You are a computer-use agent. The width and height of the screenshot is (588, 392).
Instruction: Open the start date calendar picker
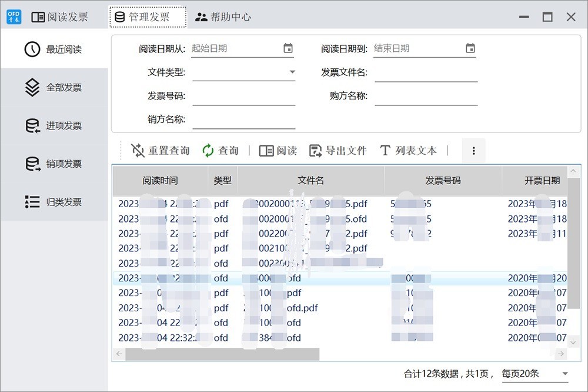[288, 49]
